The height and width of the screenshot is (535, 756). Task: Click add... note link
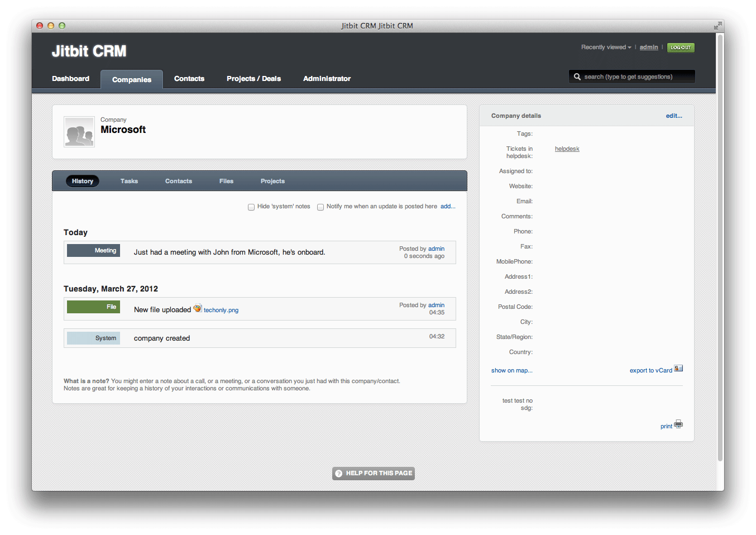point(448,206)
